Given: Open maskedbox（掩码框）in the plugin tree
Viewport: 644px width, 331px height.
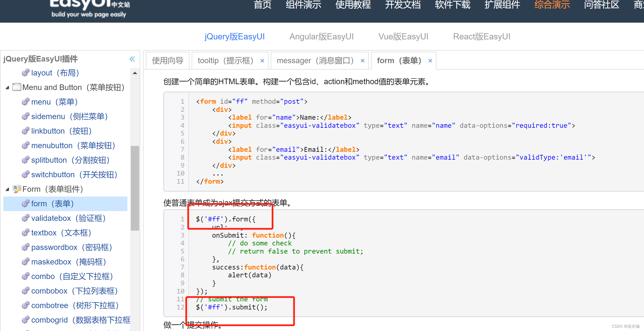Looking at the screenshot, I should [69, 262].
